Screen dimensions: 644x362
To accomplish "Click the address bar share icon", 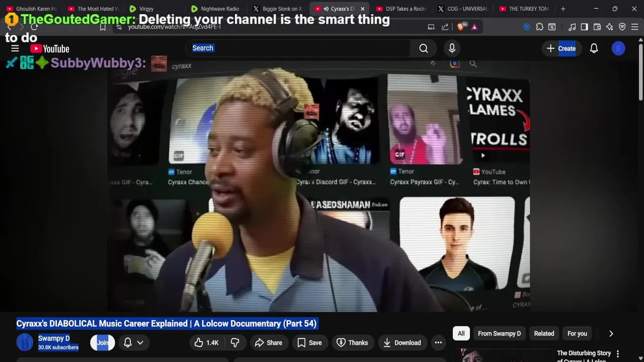I will coord(445,27).
